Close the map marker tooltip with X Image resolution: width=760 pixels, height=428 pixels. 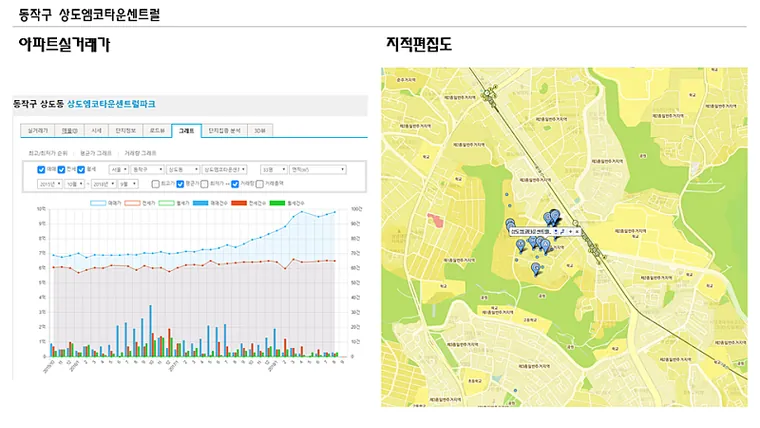point(577,232)
